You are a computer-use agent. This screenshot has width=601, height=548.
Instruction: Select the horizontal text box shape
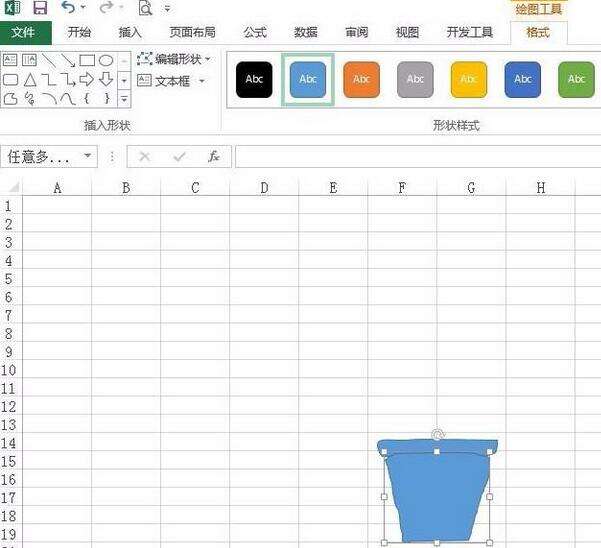[10, 60]
